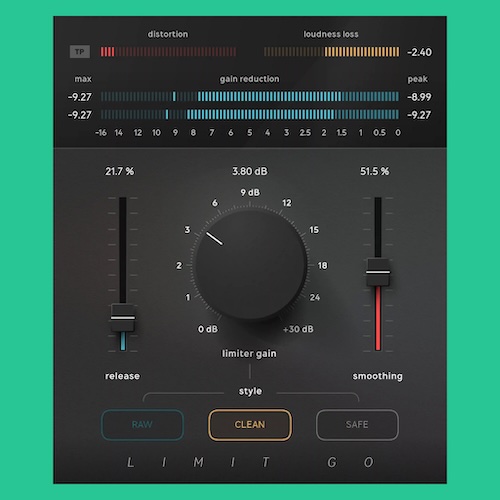Select the CLEAN style button
Screen dimensions: 500x500
tap(250, 425)
